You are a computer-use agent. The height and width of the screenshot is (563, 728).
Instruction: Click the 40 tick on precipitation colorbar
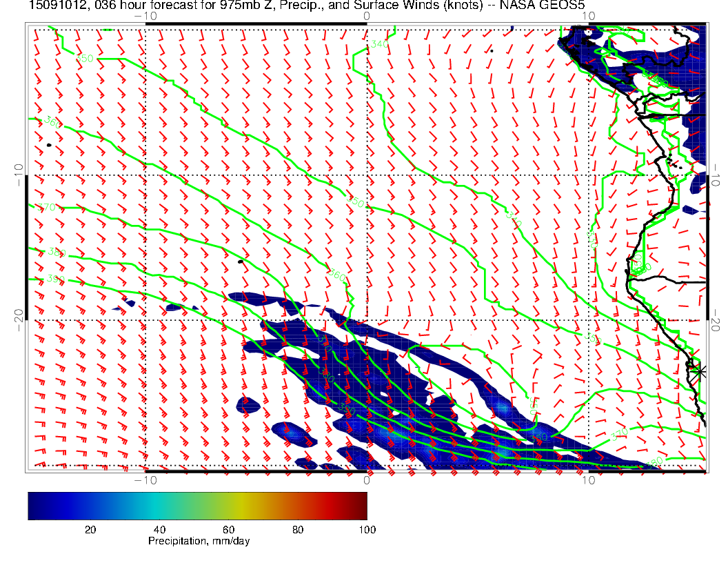(159, 530)
